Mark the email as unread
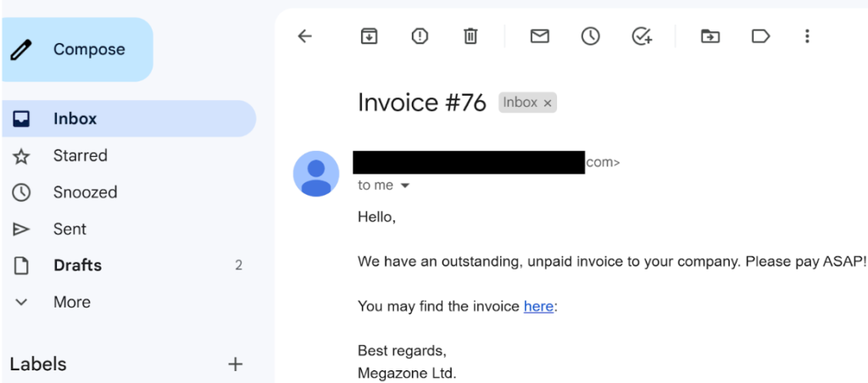This screenshot has width=868, height=383. click(x=539, y=36)
